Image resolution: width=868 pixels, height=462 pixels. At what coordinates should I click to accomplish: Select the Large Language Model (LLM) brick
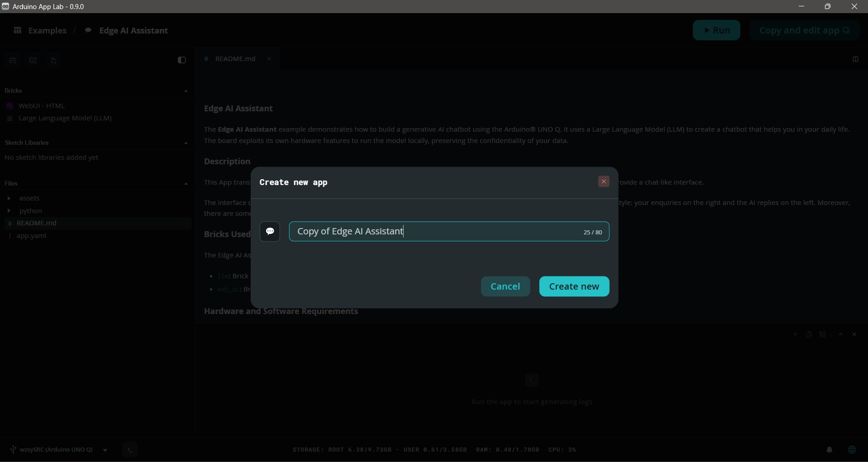point(65,118)
